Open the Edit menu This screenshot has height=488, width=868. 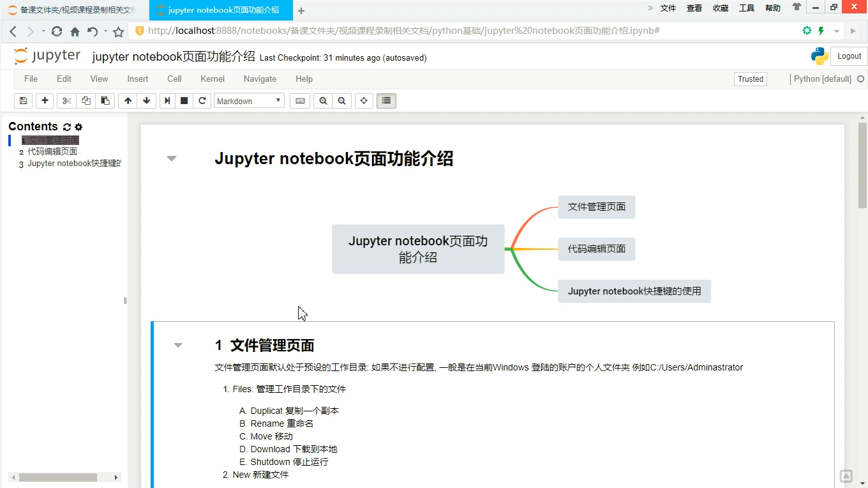coord(64,79)
